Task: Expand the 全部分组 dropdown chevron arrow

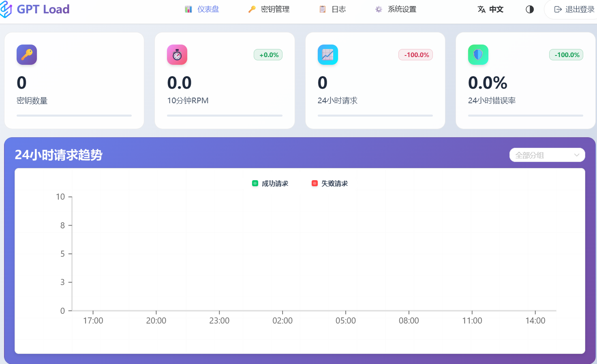Action: pos(577,155)
